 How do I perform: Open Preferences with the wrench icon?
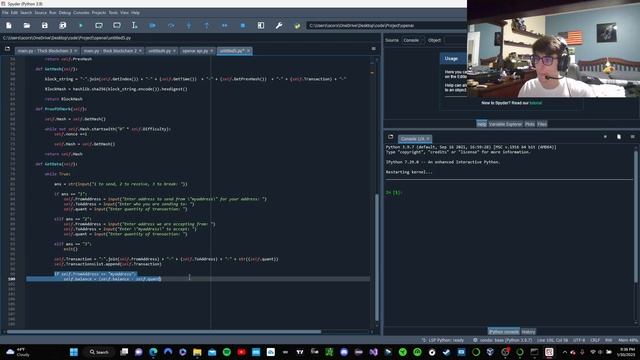(x=279, y=25)
